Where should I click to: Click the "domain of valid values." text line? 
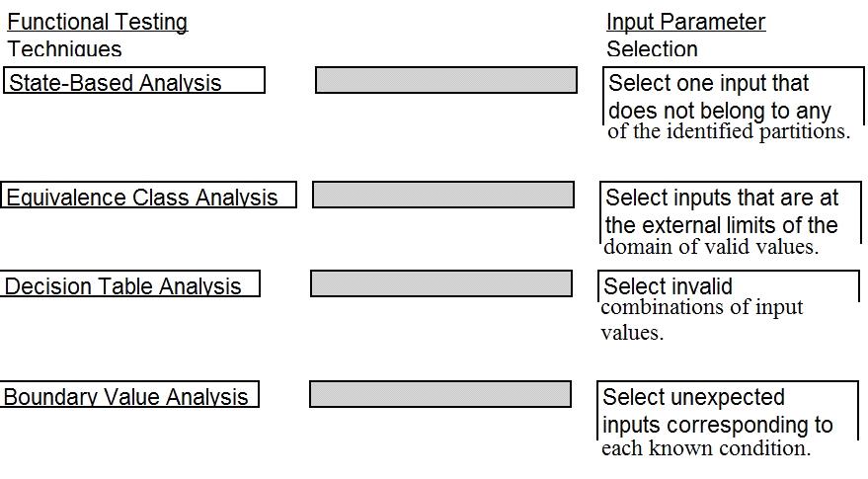711,246
